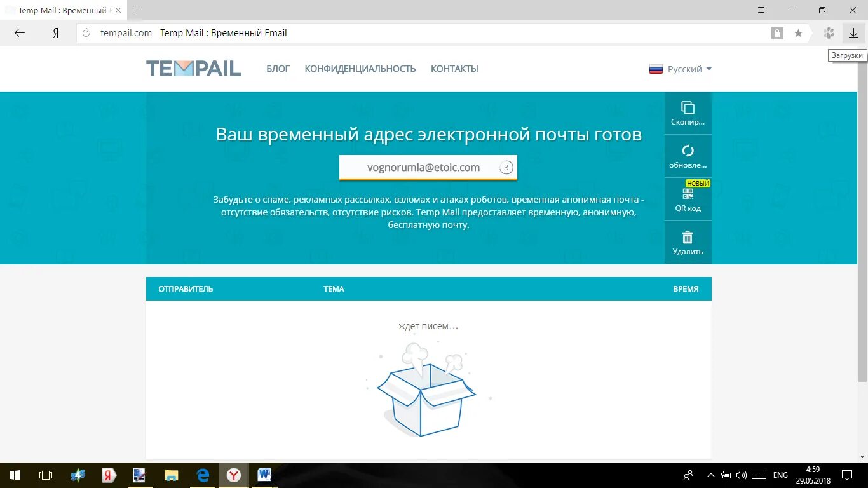
Task: Delete the temporary email address
Action: (688, 243)
